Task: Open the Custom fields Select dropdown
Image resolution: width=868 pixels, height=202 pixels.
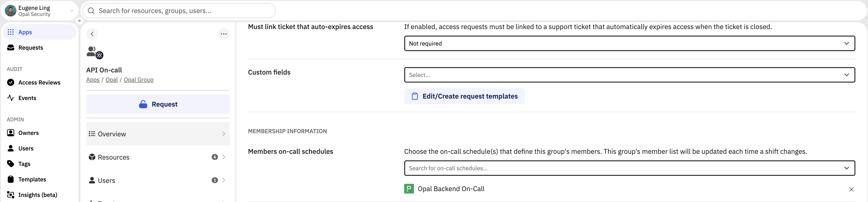Action: [x=629, y=75]
